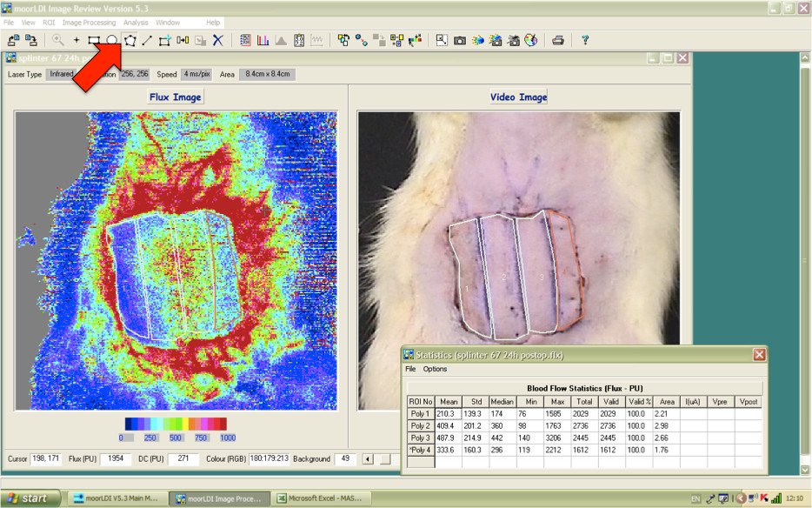The height and width of the screenshot is (508, 812).
Task: Select the rectangle ROI tool
Action: coord(94,40)
